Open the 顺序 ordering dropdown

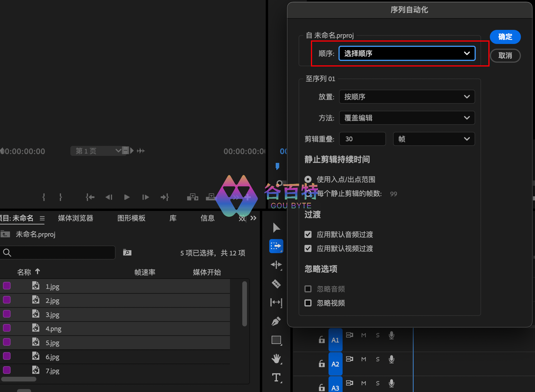[x=407, y=53]
